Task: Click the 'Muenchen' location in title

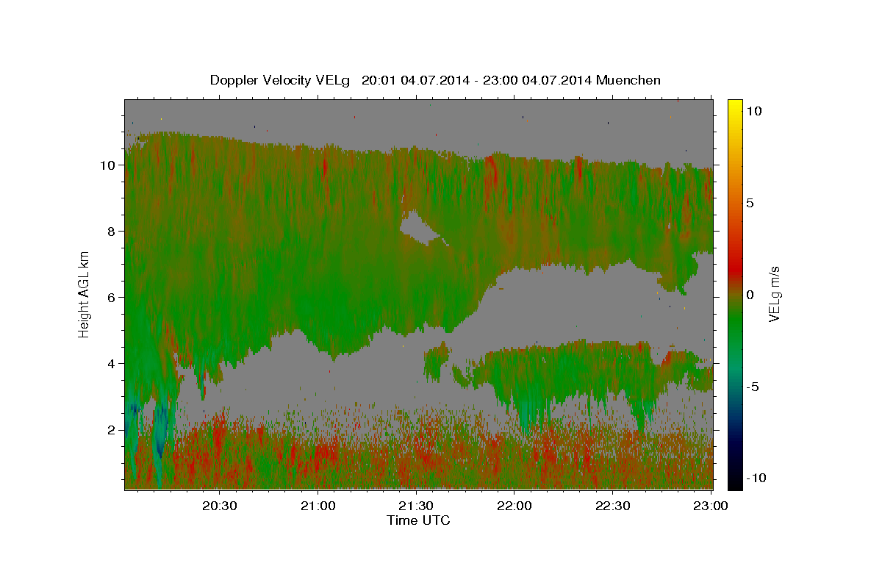Action: (629, 80)
